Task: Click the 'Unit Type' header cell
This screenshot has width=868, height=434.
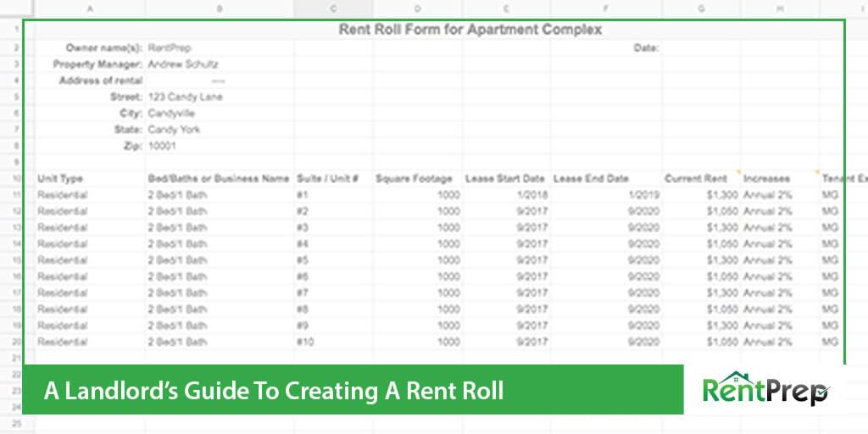Action: (61, 179)
